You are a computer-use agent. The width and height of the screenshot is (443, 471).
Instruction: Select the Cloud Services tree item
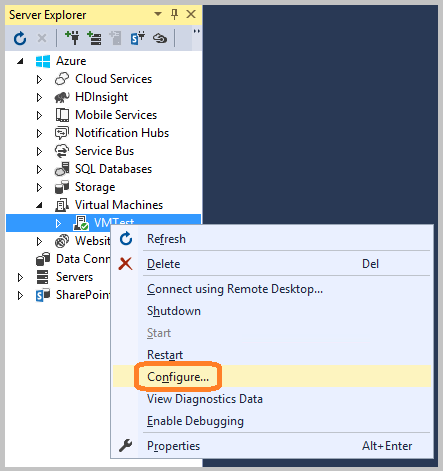(113, 79)
